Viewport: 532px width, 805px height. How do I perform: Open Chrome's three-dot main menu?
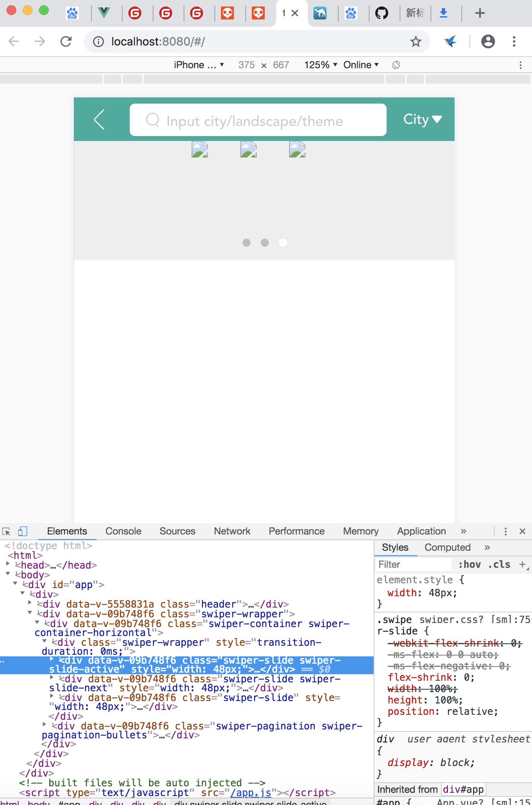(514, 41)
